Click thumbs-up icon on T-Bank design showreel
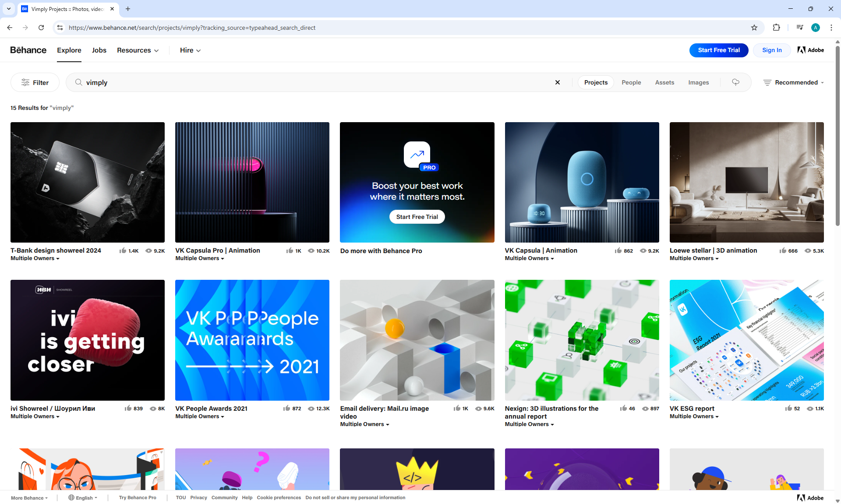Screen dimensions: 841x504 click(123, 250)
